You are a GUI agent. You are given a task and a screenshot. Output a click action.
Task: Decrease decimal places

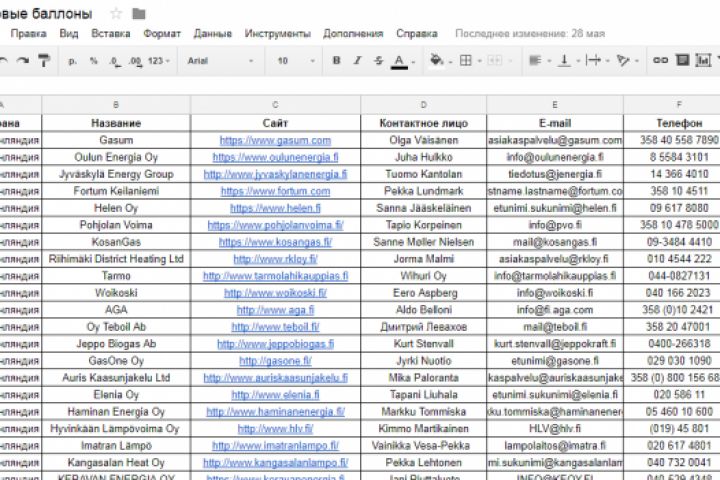115,61
